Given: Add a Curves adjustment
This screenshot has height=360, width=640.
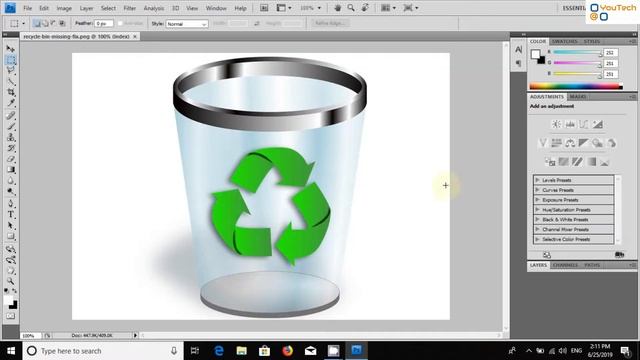Looking at the screenshot, I should coord(584,124).
